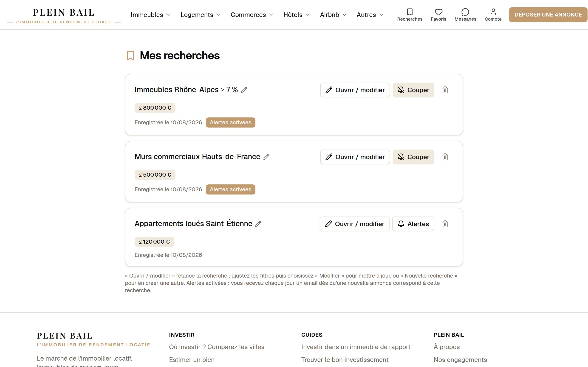Open the Airbnb navigation menu

333,15
